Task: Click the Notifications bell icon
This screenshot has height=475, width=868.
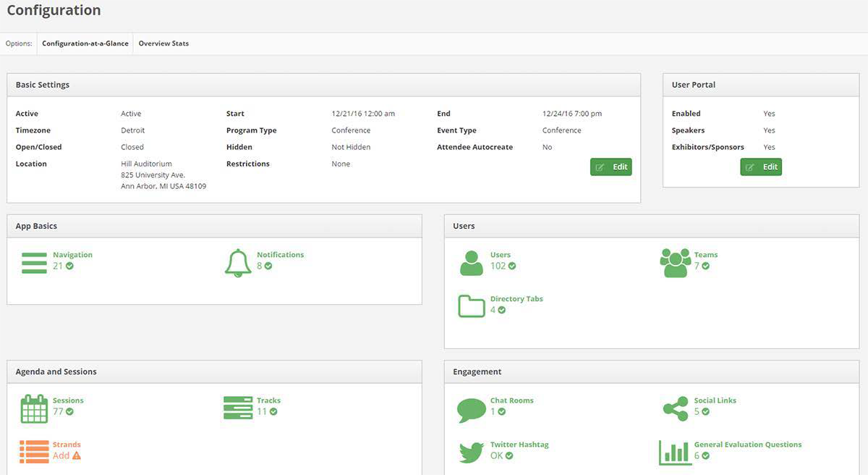Action: [x=238, y=263]
